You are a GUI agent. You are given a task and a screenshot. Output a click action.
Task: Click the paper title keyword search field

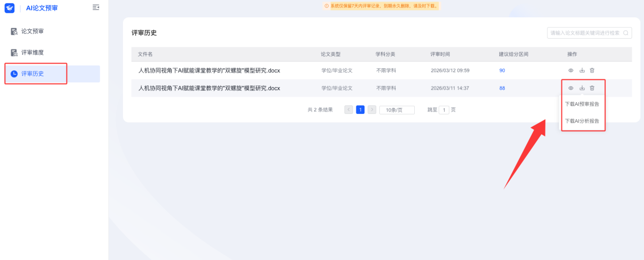(x=585, y=33)
